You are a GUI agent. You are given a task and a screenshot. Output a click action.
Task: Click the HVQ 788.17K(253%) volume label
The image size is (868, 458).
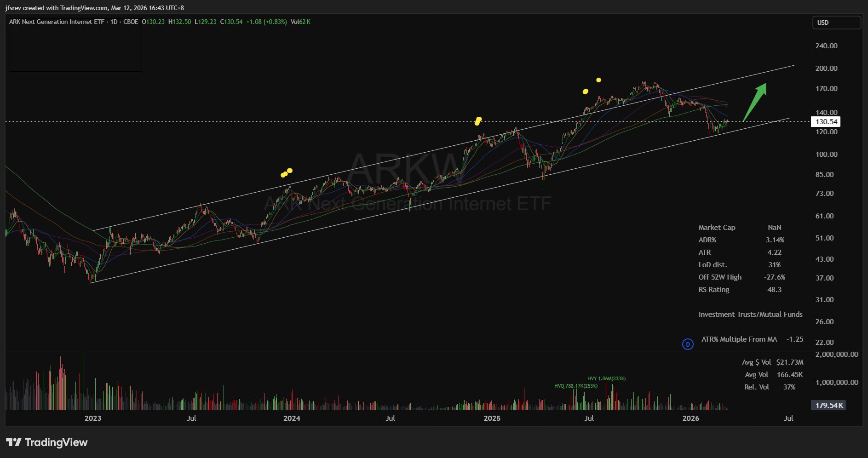coord(576,386)
